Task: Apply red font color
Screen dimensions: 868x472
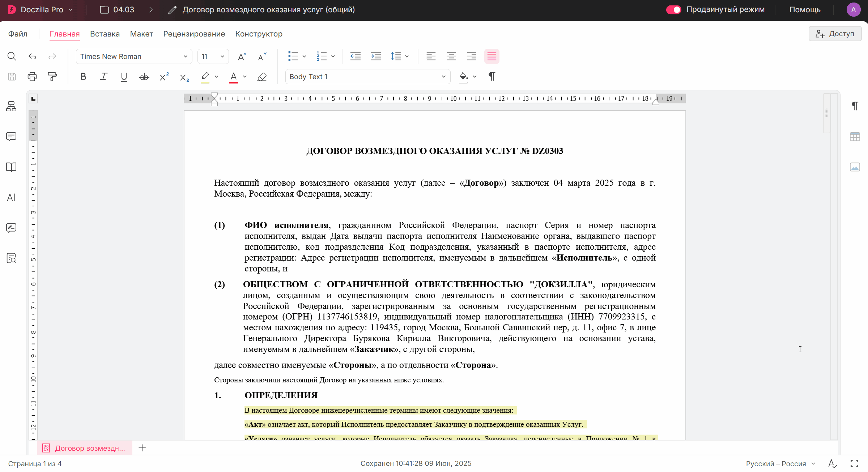Action: pyautogui.click(x=233, y=77)
